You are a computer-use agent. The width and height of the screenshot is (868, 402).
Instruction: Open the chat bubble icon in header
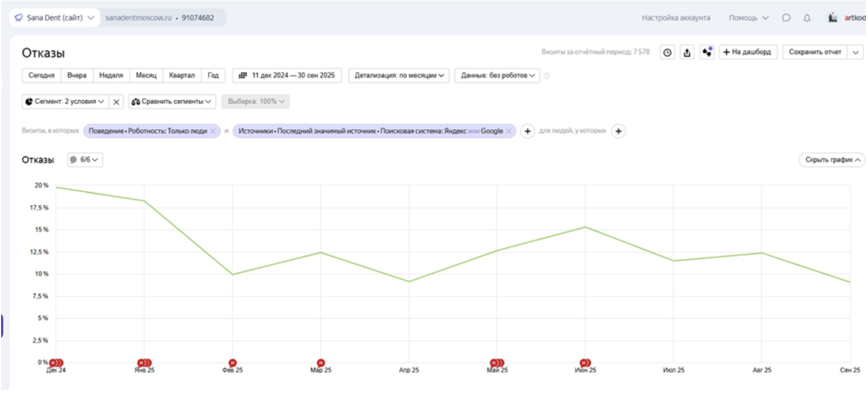coord(786,18)
